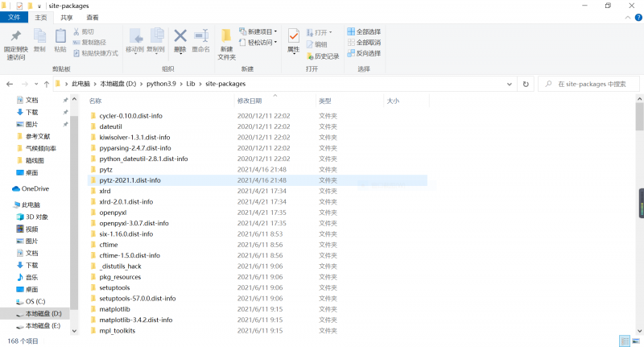Click the file list vertical scrollbar
This screenshot has width=644, height=347.
click(639, 201)
